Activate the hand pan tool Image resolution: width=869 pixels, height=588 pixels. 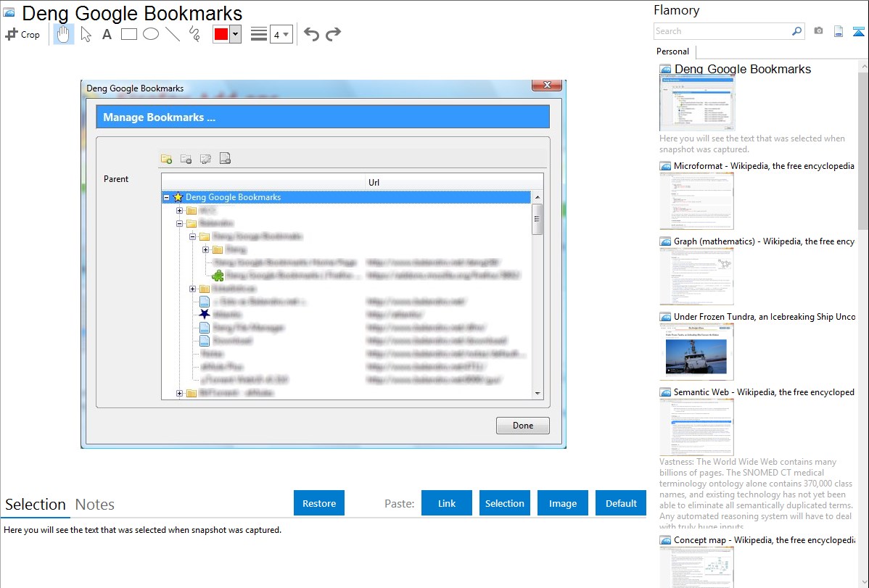click(63, 34)
